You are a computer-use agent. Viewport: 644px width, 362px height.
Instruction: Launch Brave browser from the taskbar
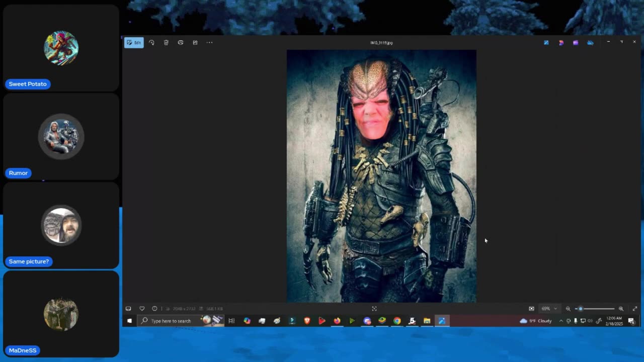point(307,321)
